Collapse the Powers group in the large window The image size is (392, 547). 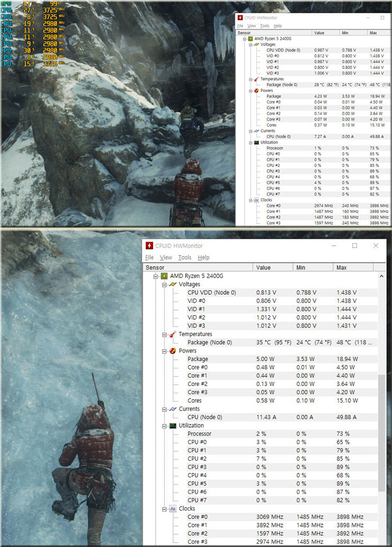coord(165,351)
